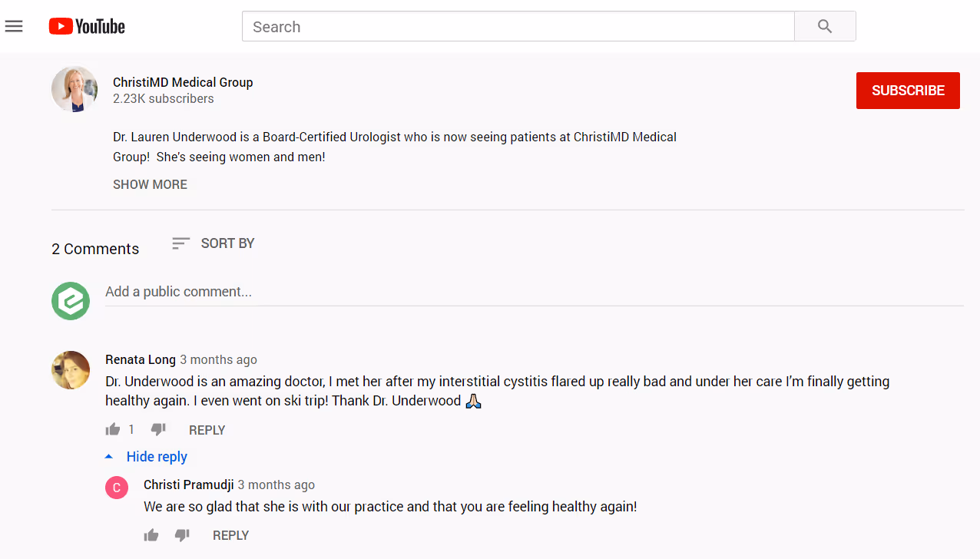Viewport: 980px width, 559px height.
Task: Click the sort comments icon
Action: point(180,243)
